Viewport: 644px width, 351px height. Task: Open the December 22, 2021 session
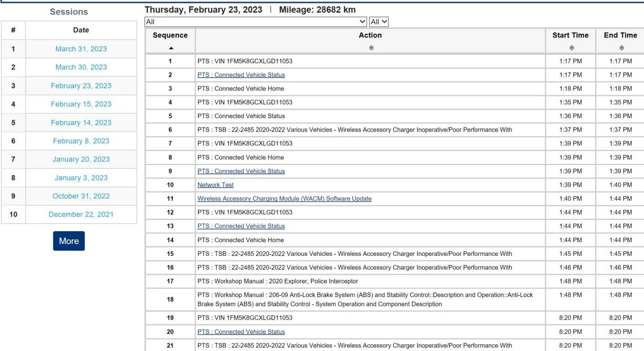point(81,214)
